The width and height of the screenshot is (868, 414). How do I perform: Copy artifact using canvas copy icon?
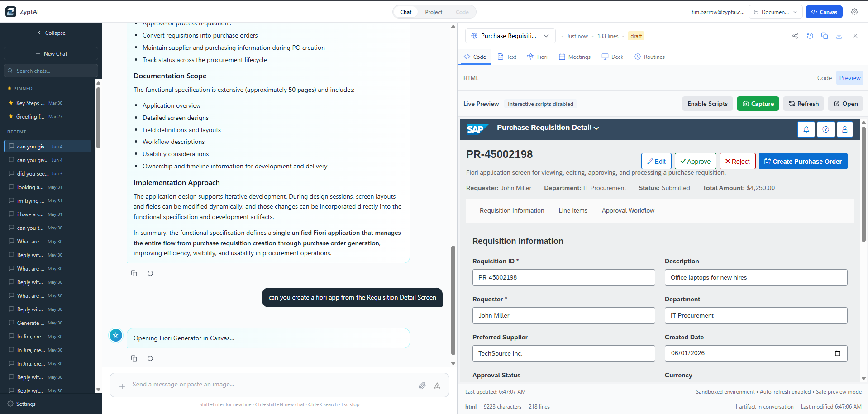pyautogui.click(x=825, y=36)
